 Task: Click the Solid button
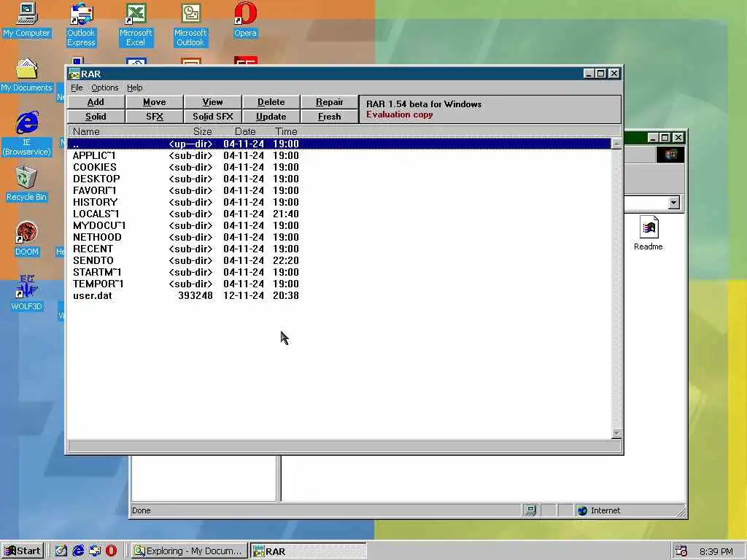click(96, 117)
